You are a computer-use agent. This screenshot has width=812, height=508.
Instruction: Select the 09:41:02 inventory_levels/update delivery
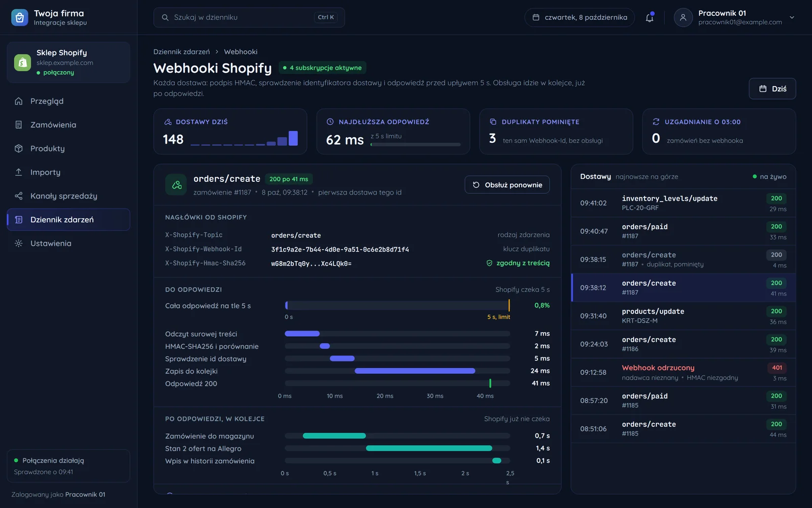tap(683, 203)
